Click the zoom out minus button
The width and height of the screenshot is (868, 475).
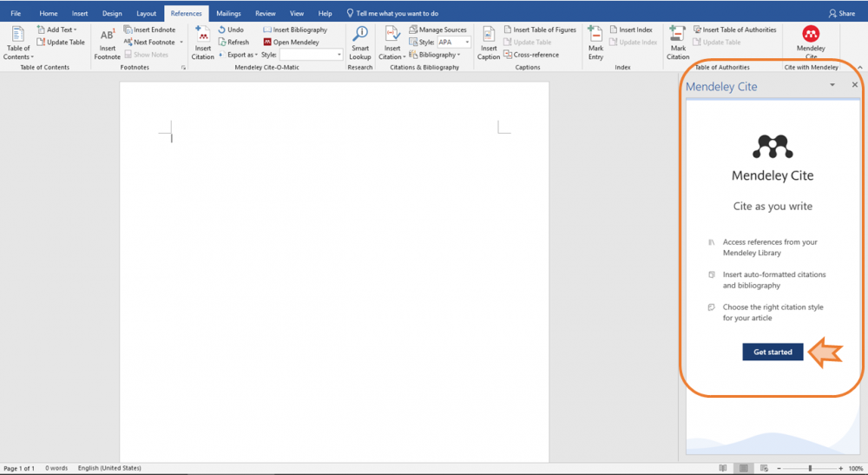(x=779, y=468)
